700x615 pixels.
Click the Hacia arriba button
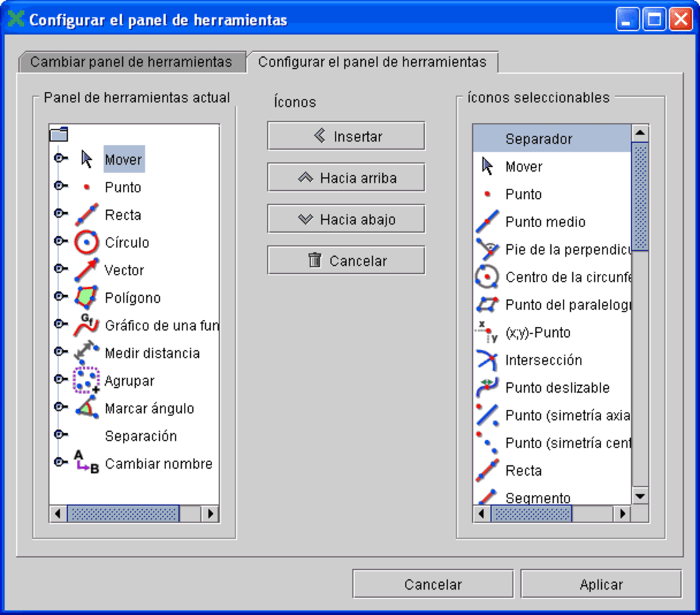click(346, 178)
